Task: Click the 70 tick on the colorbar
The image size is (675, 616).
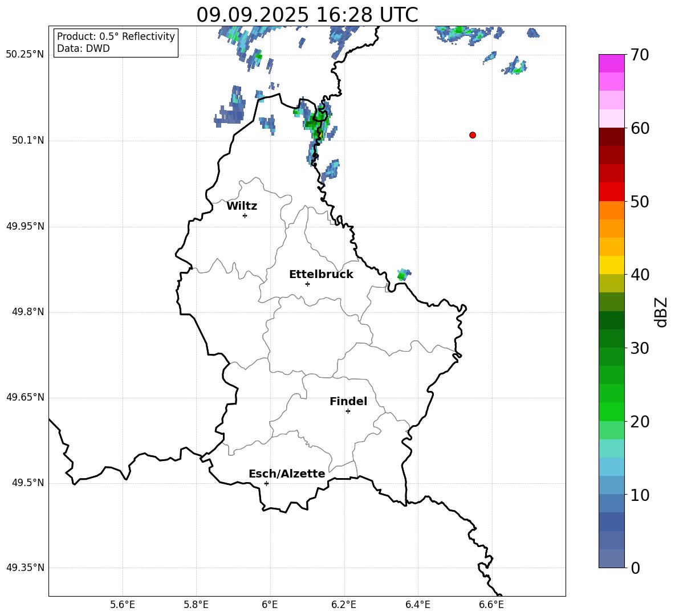Action: click(x=640, y=55)
